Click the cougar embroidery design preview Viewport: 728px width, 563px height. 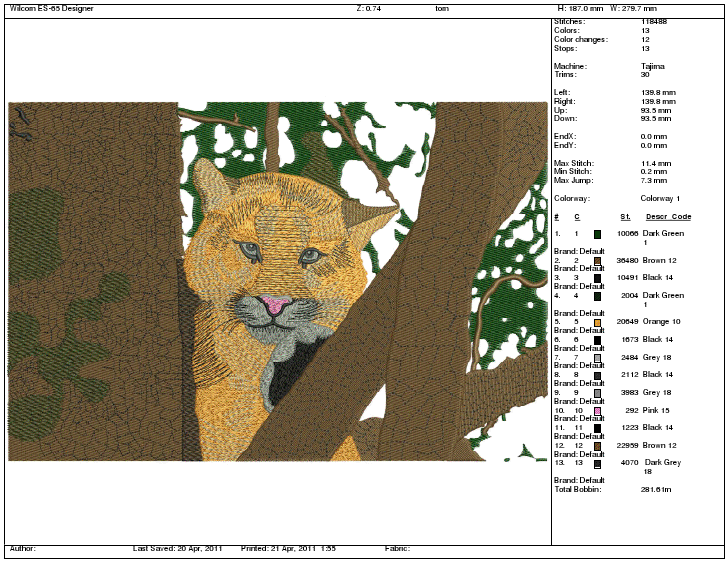pyautogui.click(x=277, y=281)
